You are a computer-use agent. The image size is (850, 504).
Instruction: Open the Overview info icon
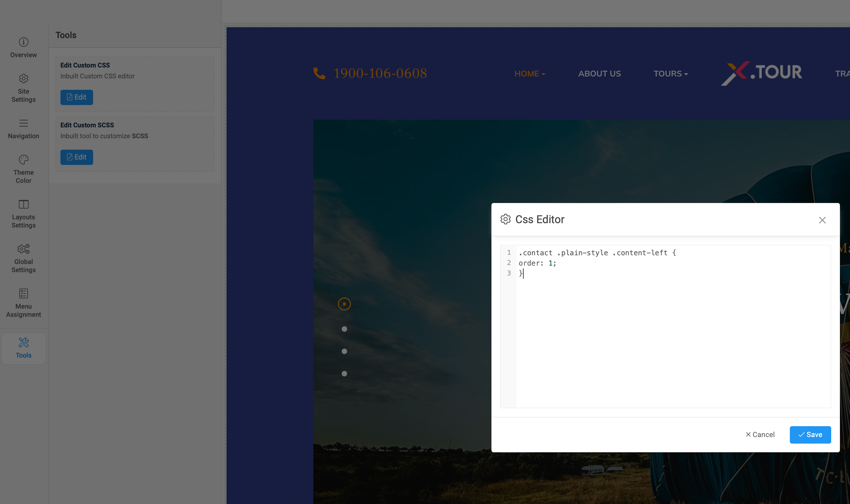pos(23,42)
